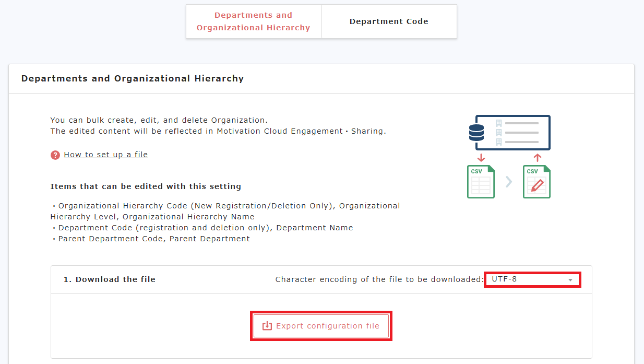
Task: Switch to the Department Code tab
Action: click(389, 21)
